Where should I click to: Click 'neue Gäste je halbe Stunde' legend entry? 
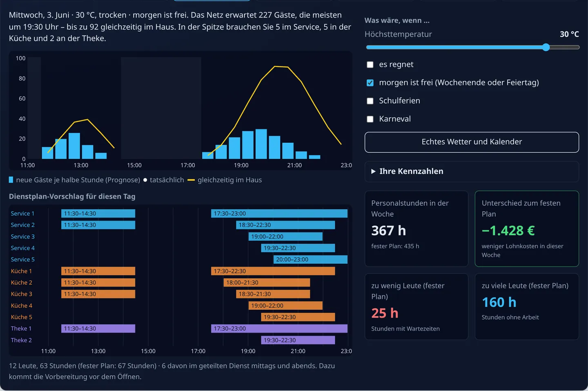(74, 180)
